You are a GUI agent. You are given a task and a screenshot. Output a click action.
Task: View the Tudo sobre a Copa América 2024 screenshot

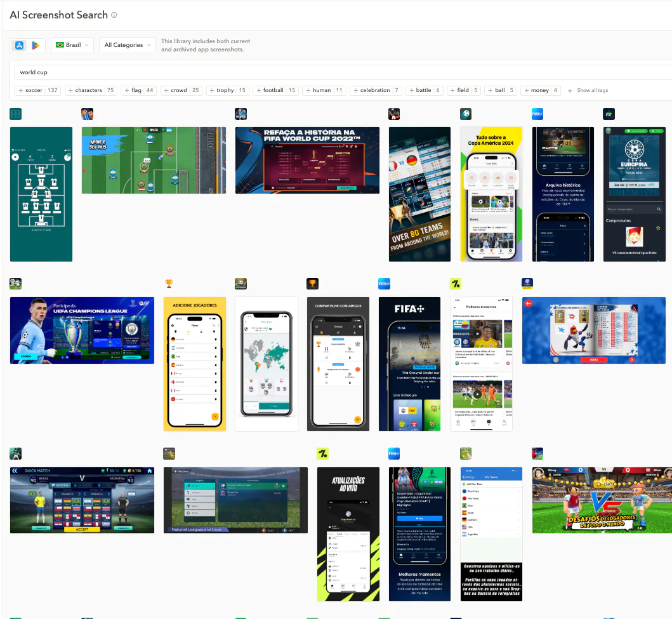tap(491, 194)
